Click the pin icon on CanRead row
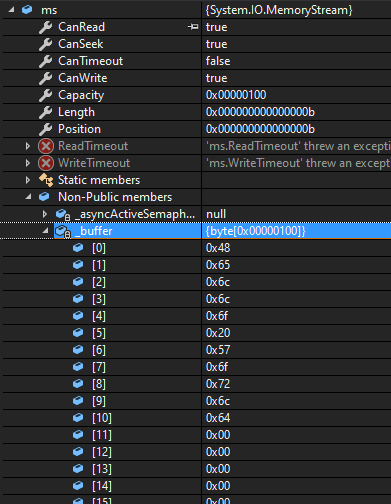This screenshot has height=504, width=391. (x=193, y=27)
